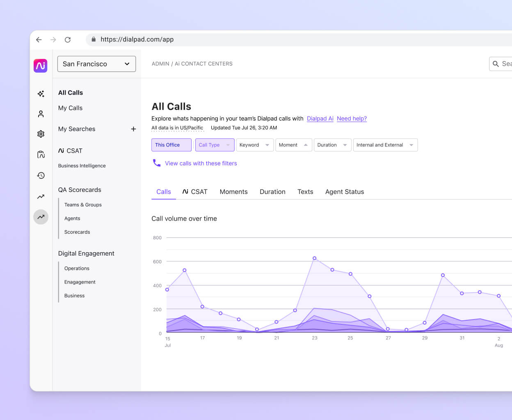This screenshot has height=420, width=512.
Task: Select the upper trend analytics icon
Action: click(40, 196)
